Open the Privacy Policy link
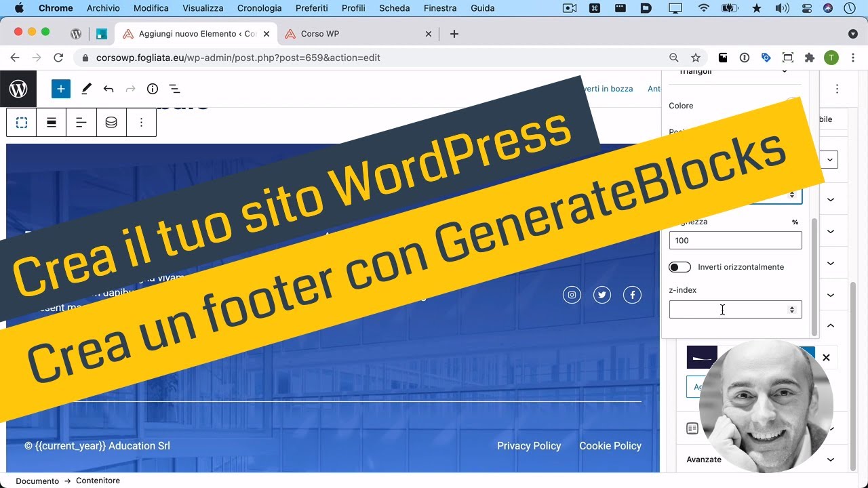The height and width of the screenshot is (488, 868). click(x=529, y=445)
